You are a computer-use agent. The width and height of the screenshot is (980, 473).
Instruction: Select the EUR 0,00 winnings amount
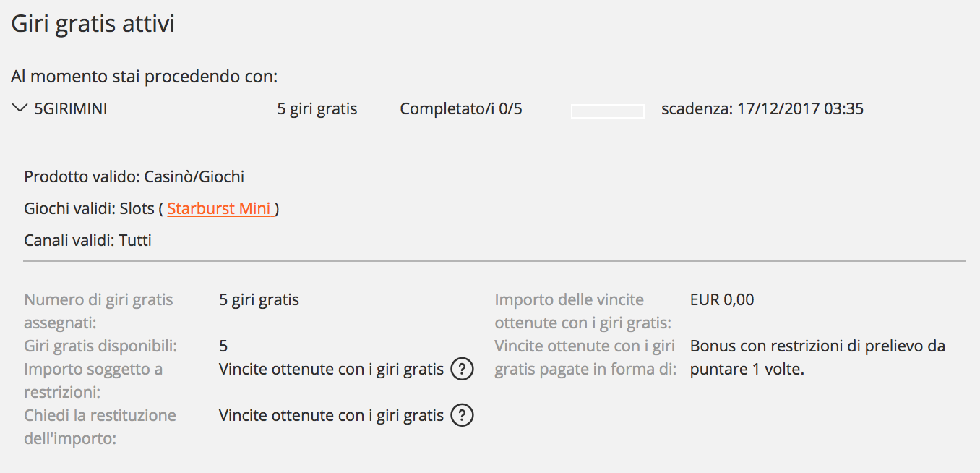[722, 299]
